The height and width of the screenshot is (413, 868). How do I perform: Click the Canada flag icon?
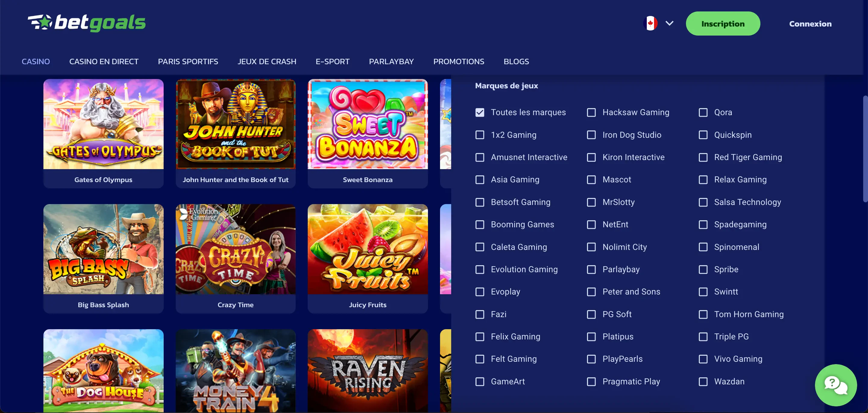(x=650, y=23)
